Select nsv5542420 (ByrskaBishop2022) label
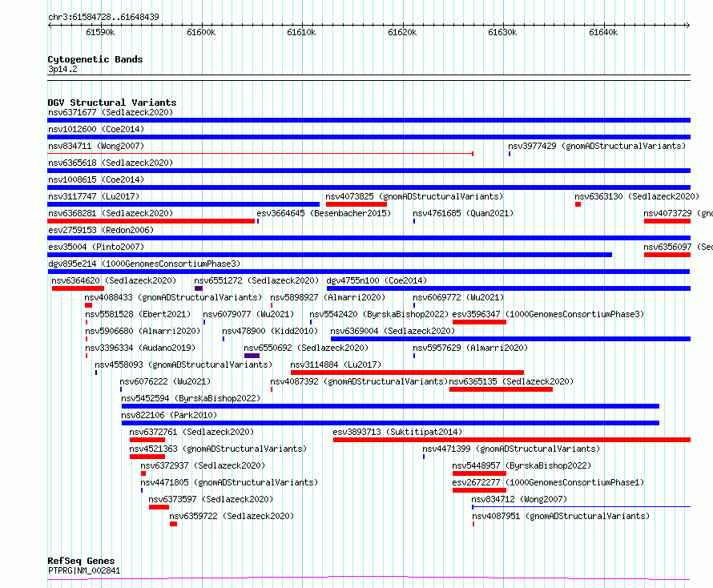 [x=379, y=314]
